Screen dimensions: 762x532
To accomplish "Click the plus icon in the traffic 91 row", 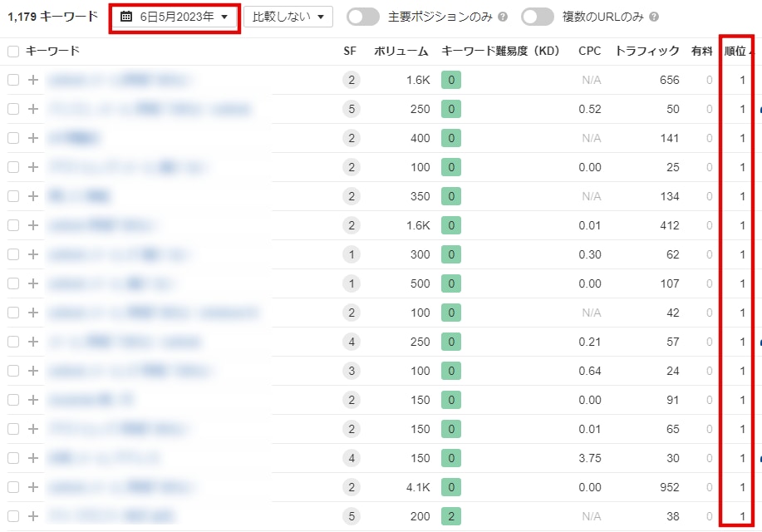I will [33, 400].
